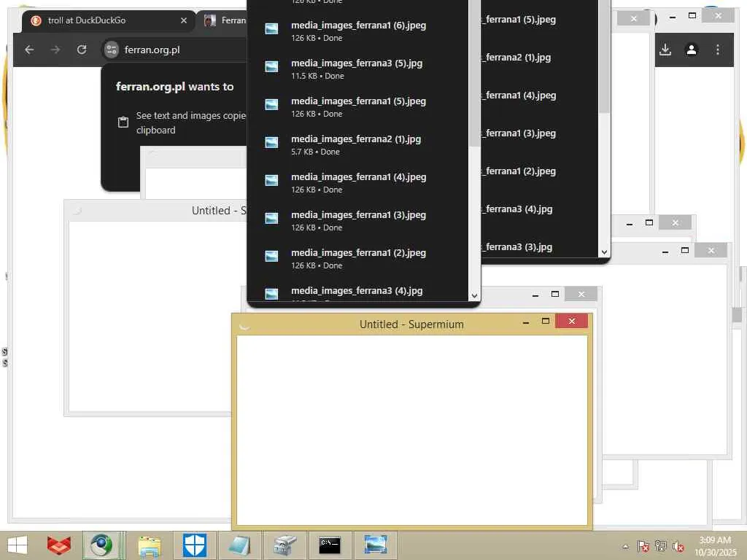
Task: Click the rear downloads list scrollbar thumb
Action: (x=604, y=56)
